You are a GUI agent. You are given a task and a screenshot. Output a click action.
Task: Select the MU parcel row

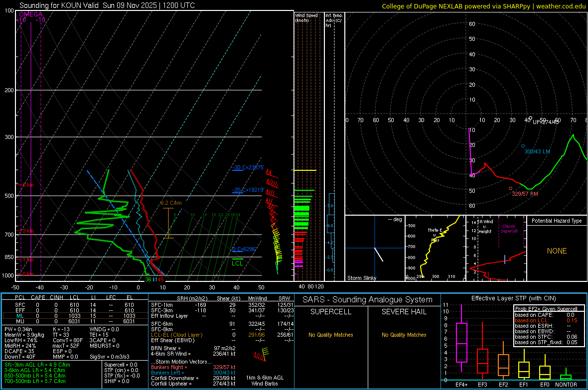click(75, 321)
